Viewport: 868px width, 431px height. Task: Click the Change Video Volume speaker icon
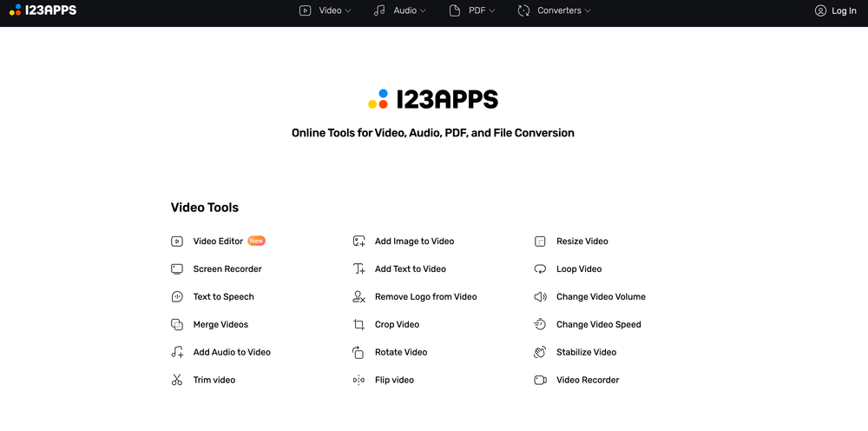coord(540,297)
